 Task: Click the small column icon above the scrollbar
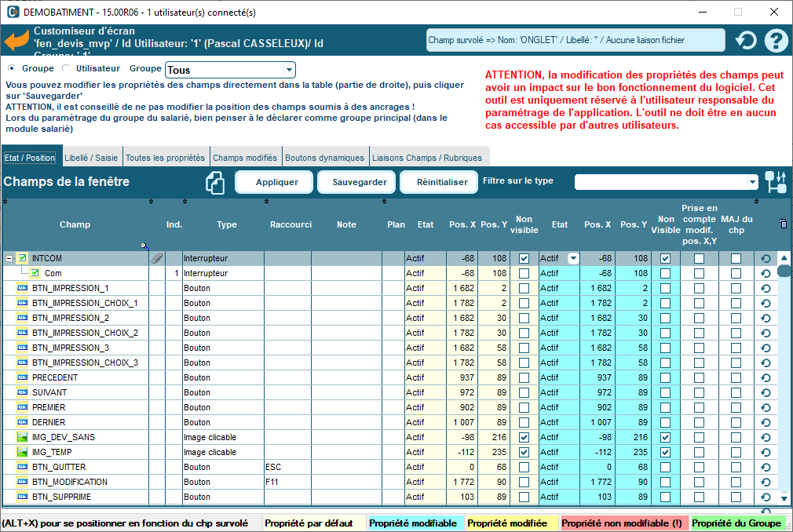(x=783, y=224)
